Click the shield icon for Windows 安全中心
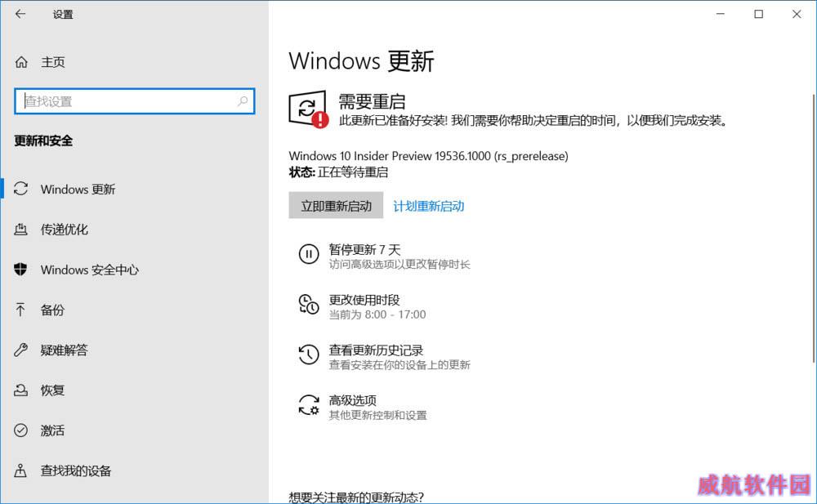 coord(21,270)
